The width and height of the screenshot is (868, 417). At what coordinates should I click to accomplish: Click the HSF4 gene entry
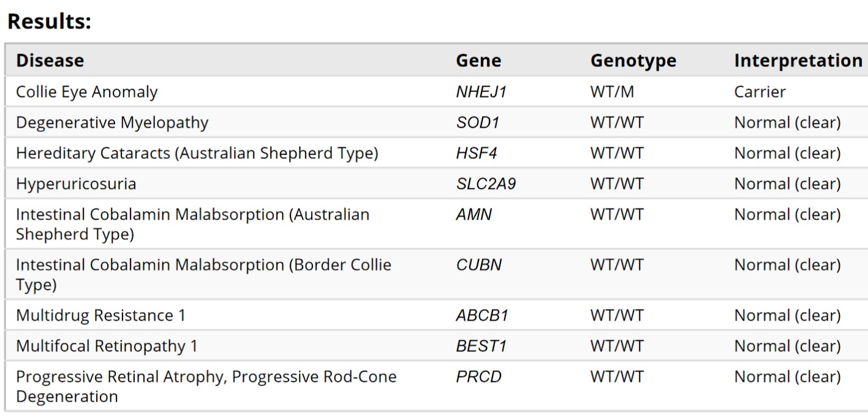[476, 153]
